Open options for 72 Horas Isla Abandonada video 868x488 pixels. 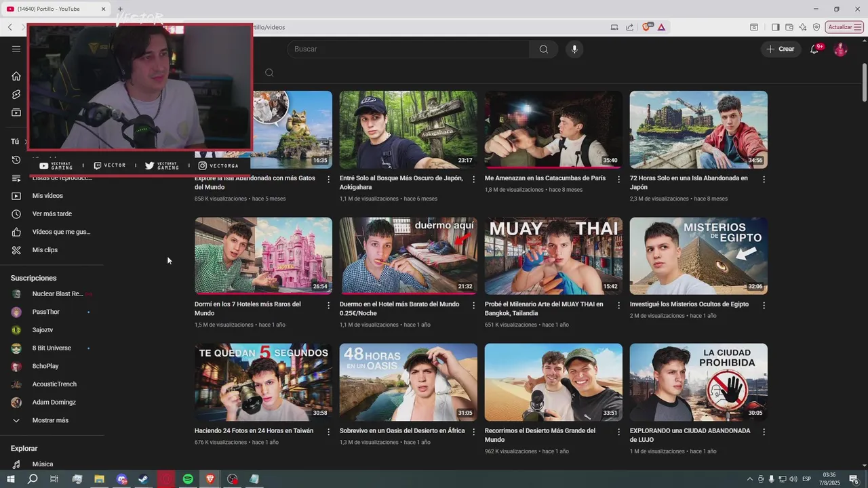point(764,180)
